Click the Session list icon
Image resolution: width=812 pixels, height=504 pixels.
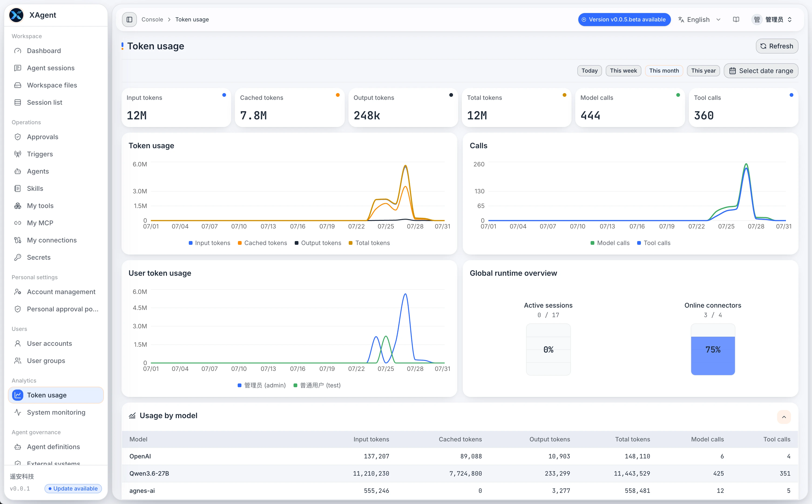(x=18, y=102)
